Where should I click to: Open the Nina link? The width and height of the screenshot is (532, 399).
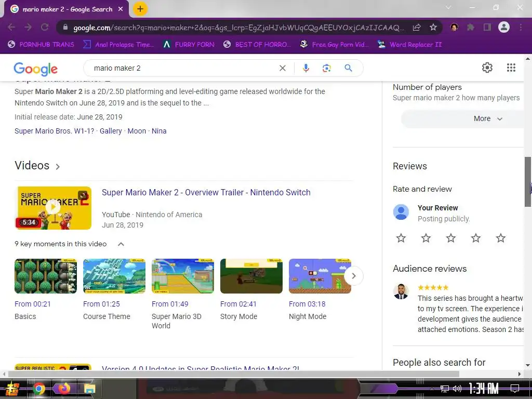pos(159,131)
